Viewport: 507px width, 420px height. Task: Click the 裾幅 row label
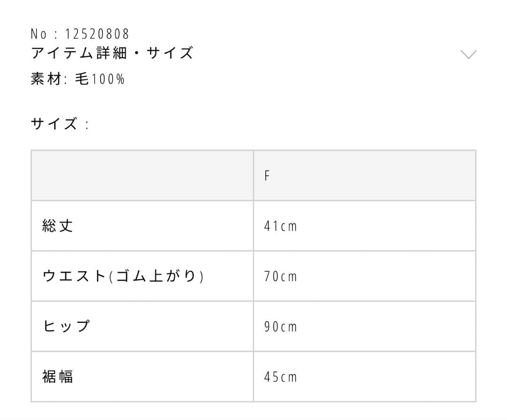coord(58,377)
